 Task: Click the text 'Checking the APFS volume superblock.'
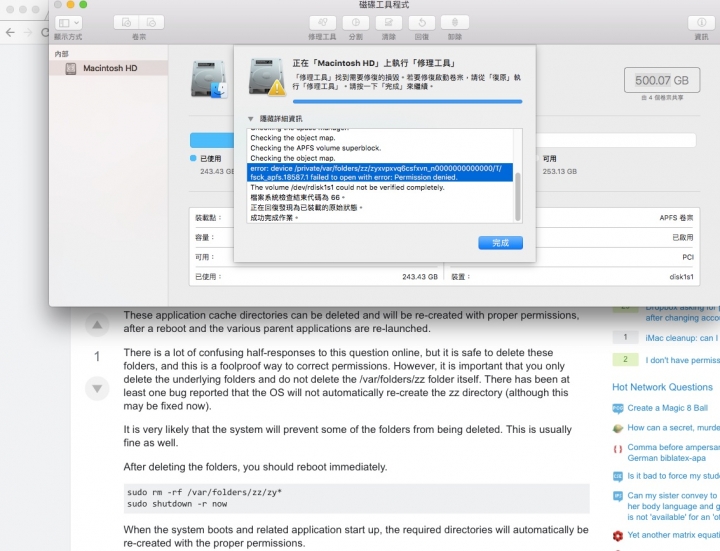tap(316, 148)
